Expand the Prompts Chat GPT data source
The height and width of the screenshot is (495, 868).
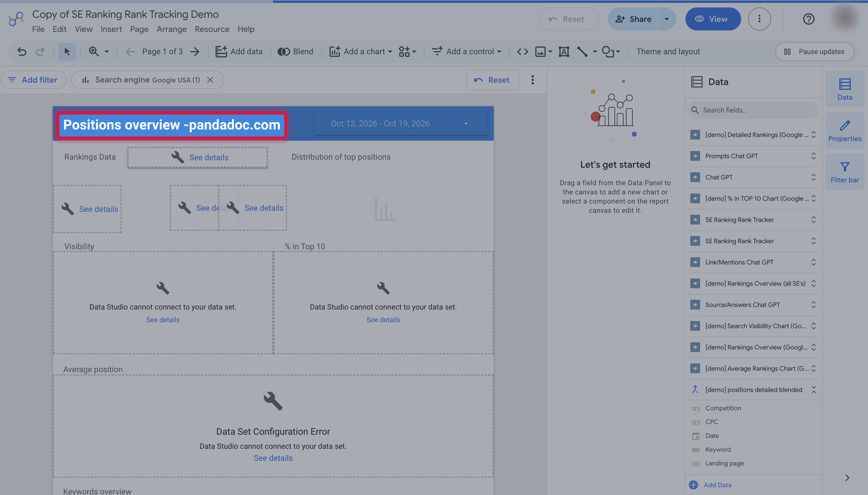(x=813, y=156)
